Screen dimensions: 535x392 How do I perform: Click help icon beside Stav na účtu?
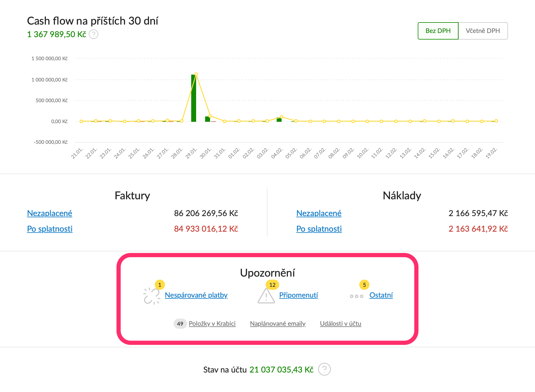(x=324, y=369)
